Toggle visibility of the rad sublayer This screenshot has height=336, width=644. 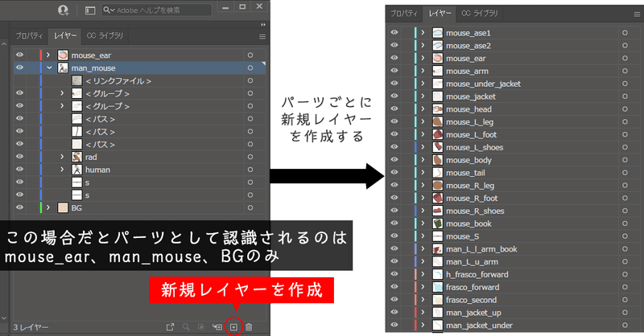click(x=19, y=157)
